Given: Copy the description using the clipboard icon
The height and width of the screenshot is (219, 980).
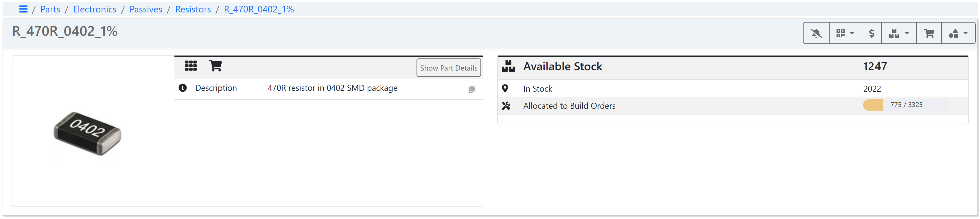Looking at the screenshot, I should point(471,89).
